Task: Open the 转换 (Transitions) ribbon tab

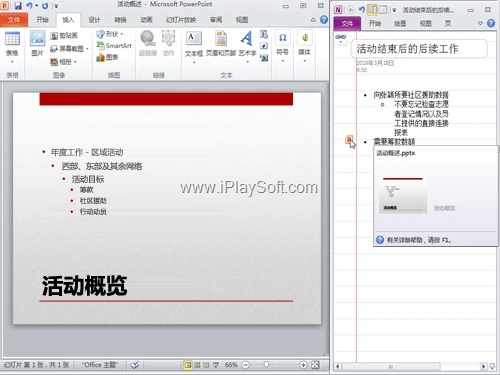Action: coord(120,20)
